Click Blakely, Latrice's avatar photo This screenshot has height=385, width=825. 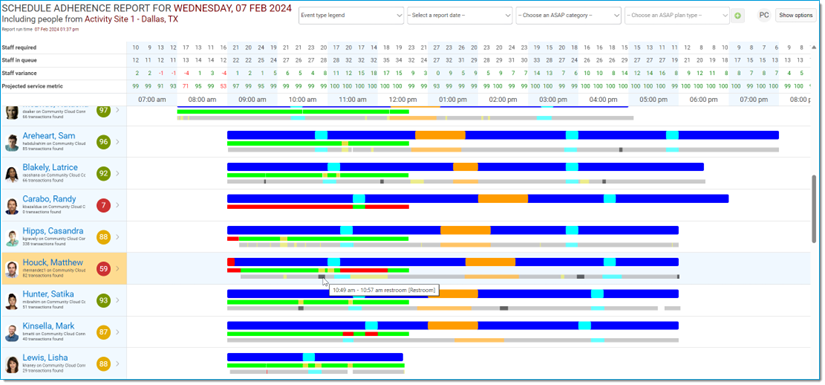point(12,174)
